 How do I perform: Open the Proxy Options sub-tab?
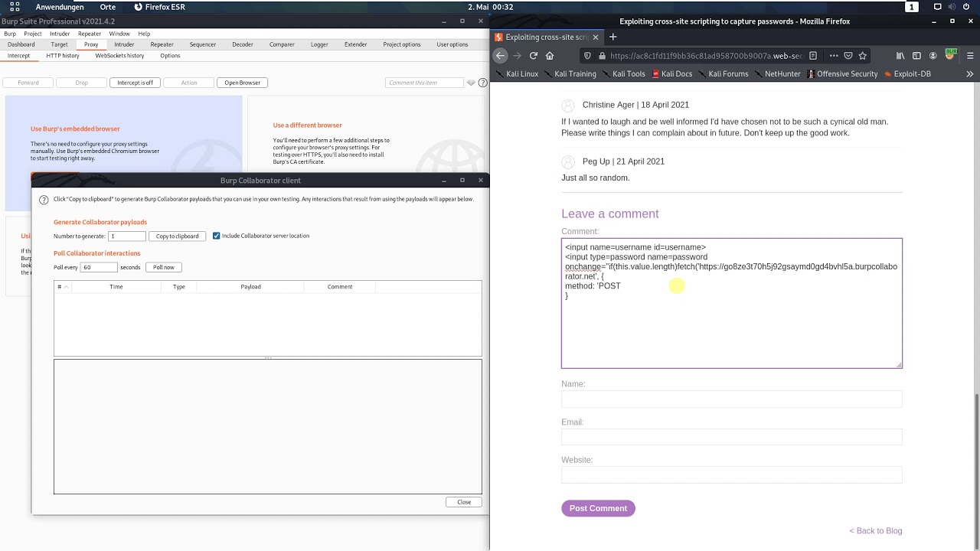(x=170, y=56)
